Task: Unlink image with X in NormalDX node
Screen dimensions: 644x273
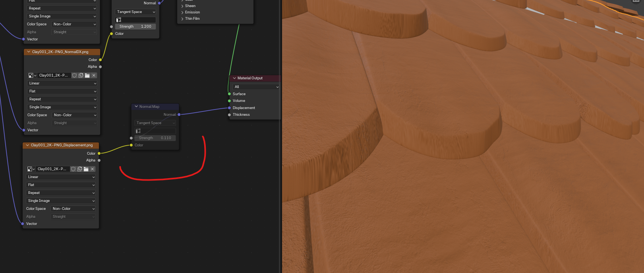Action: 94,75
